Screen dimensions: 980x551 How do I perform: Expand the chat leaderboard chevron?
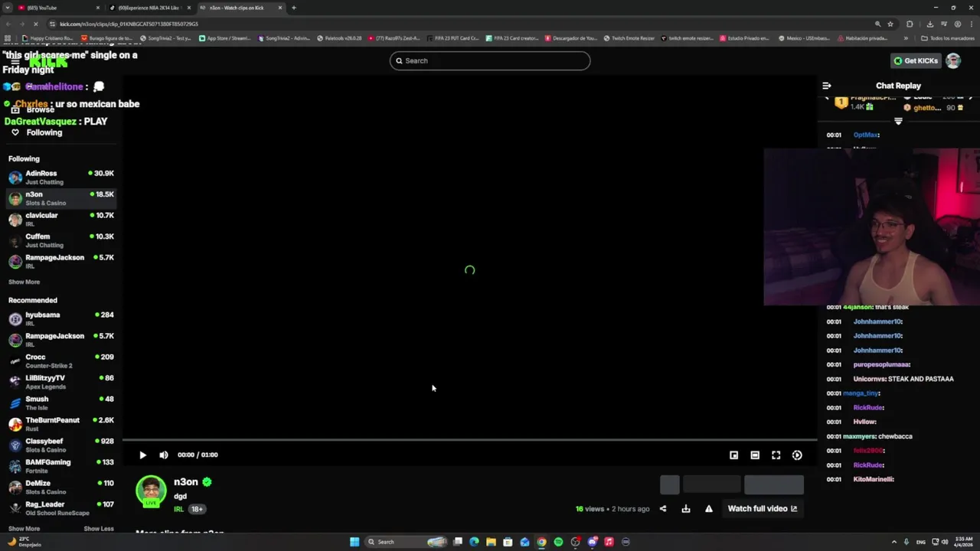[898, 121]
